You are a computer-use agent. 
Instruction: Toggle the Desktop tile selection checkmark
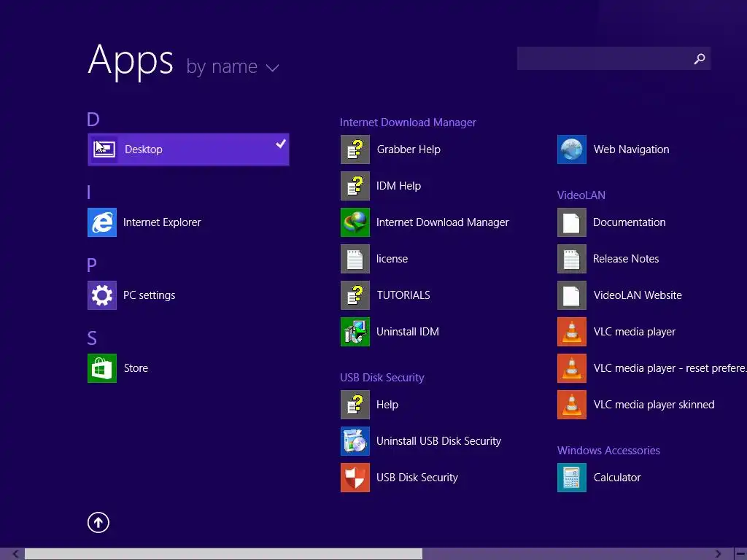[x=281, y=143]
